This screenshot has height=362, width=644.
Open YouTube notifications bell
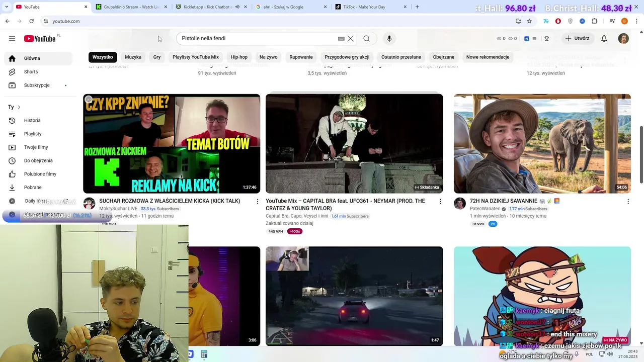604,39
